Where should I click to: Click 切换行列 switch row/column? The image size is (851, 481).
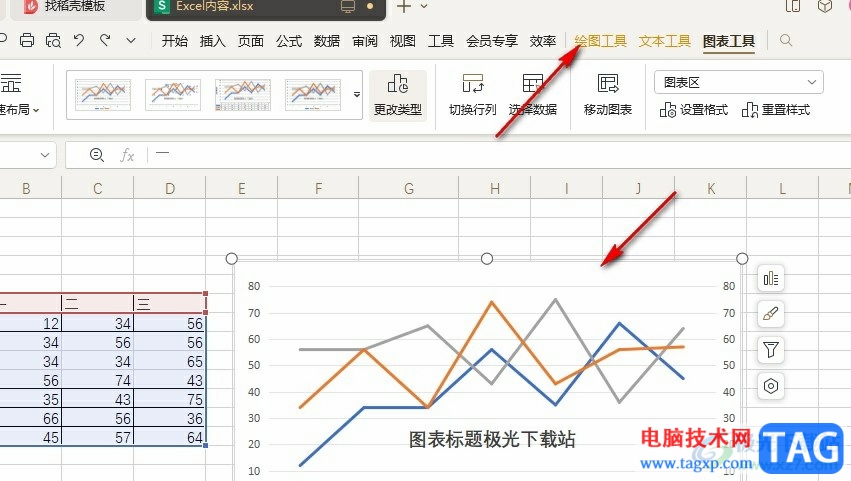(x=472, y=95)
